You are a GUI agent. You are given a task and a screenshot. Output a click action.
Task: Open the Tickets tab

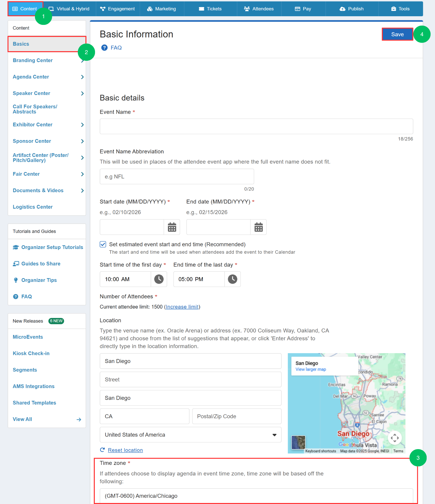coord(211,9)
